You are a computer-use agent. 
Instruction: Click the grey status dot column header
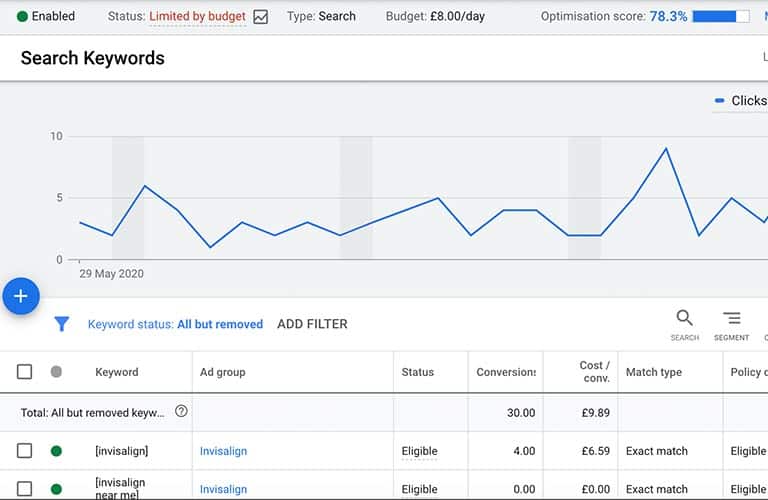tap(56, 372)
